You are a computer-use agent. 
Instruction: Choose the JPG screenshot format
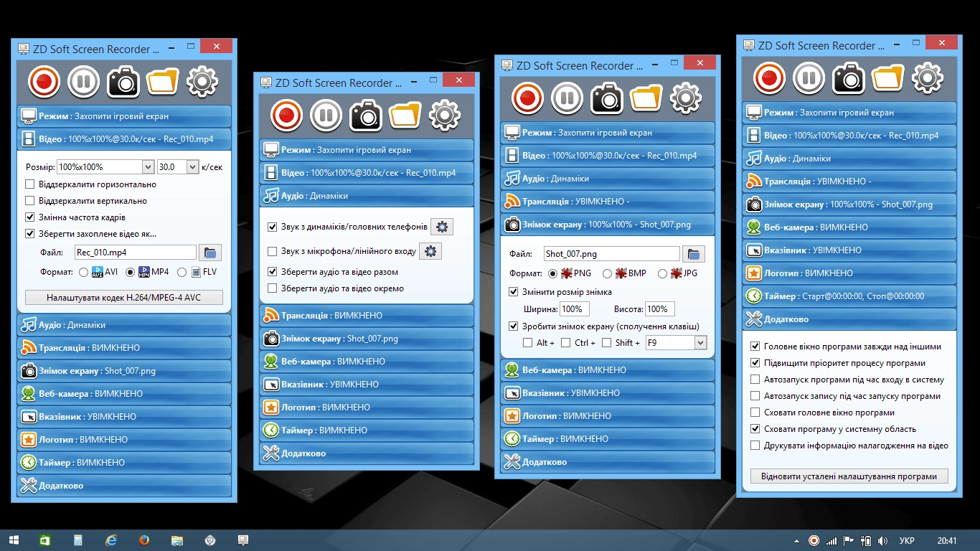coord(661,273)
